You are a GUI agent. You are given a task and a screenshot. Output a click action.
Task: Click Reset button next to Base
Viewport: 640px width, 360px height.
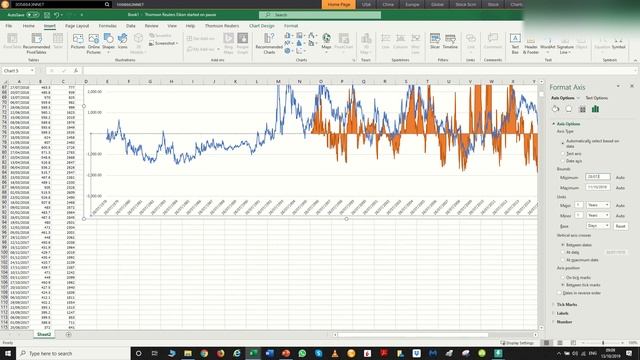tap(620, 226)
